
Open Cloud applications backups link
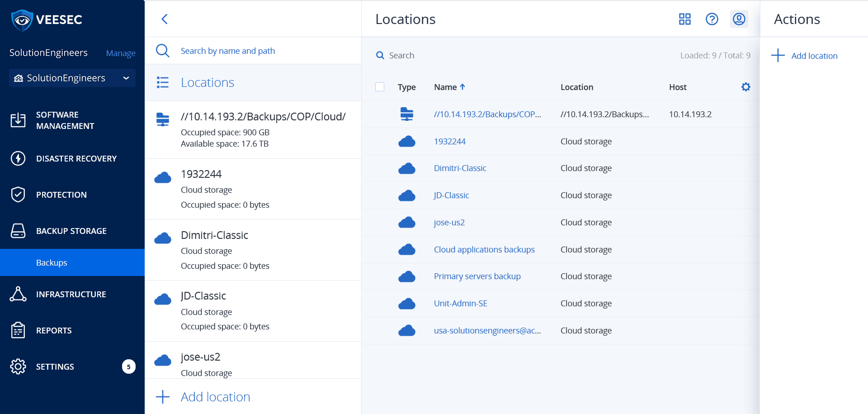(484, 249)
